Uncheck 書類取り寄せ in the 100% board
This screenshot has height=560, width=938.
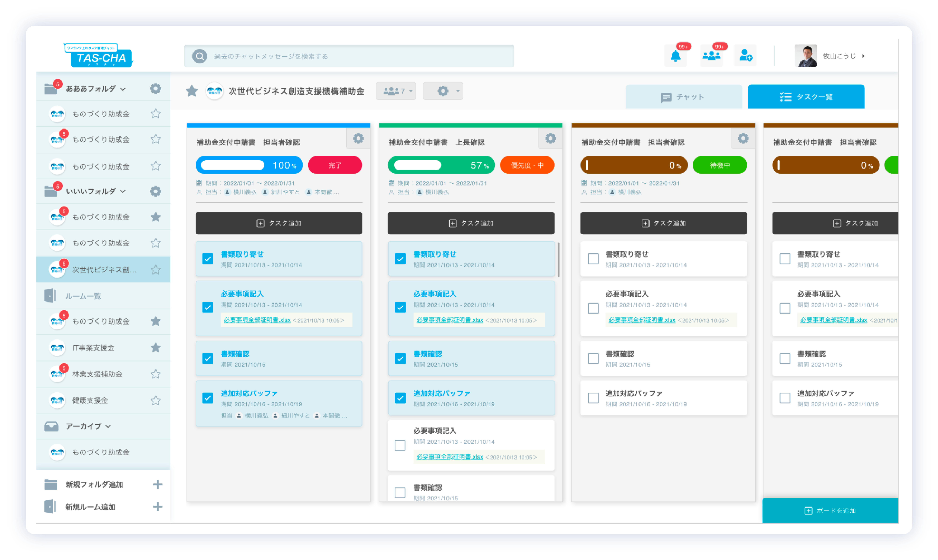(208, 259)
